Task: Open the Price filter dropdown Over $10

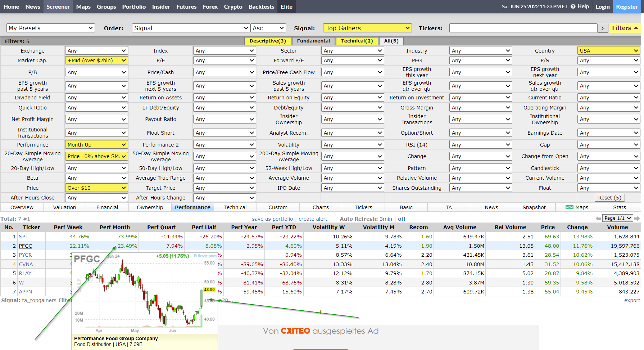Action: [96, 188]
